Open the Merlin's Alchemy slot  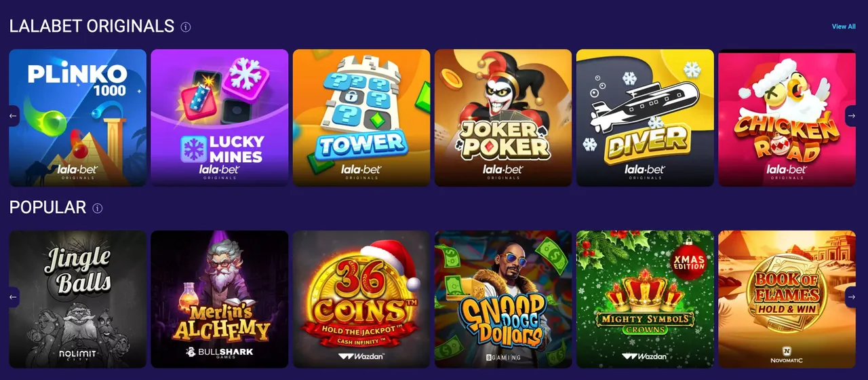(x=220, y=299)
